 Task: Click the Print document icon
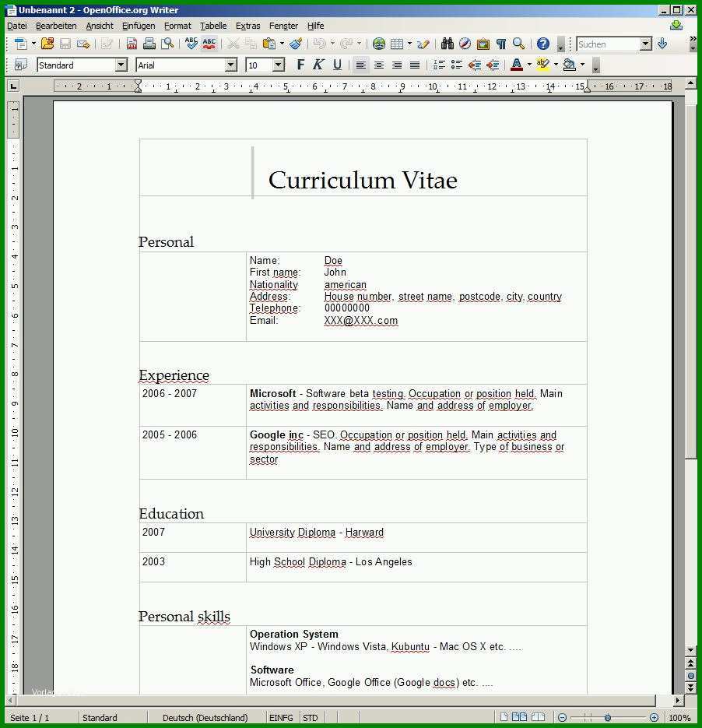tap(149, 44)
